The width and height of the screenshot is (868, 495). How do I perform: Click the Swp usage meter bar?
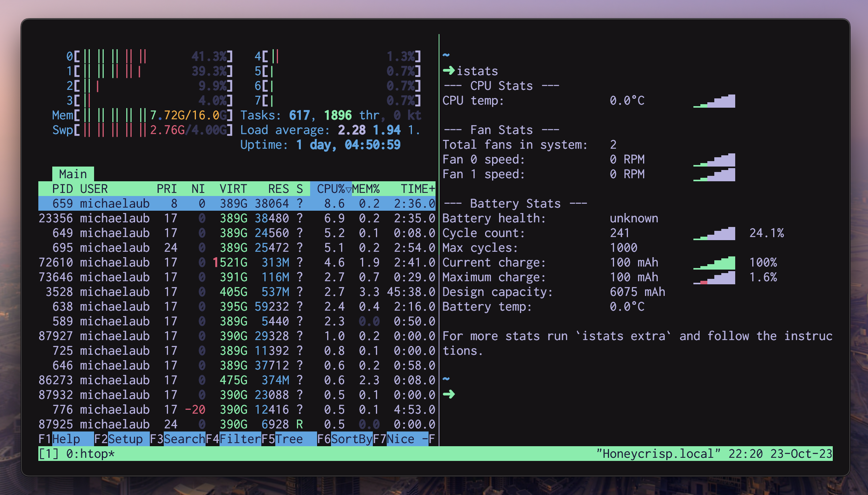click(x=142, y=130)
